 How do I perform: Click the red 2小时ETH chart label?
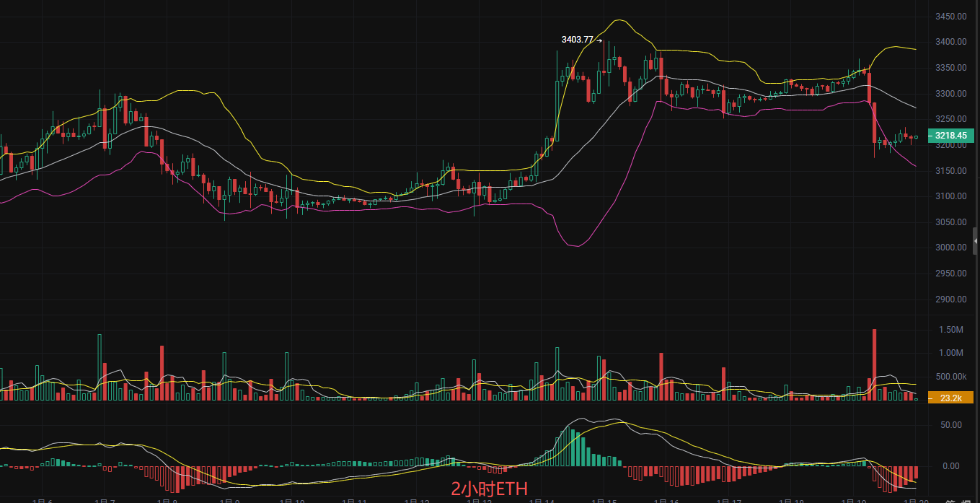click(x=489, y=489)
